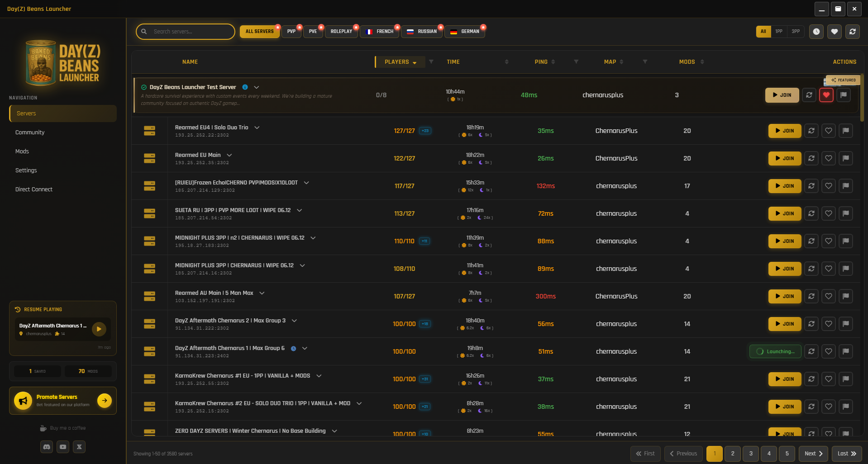This screenshot has width=868, height=464.
Task: Open the YouTube channel icon
Action: [x=63, y=447]
